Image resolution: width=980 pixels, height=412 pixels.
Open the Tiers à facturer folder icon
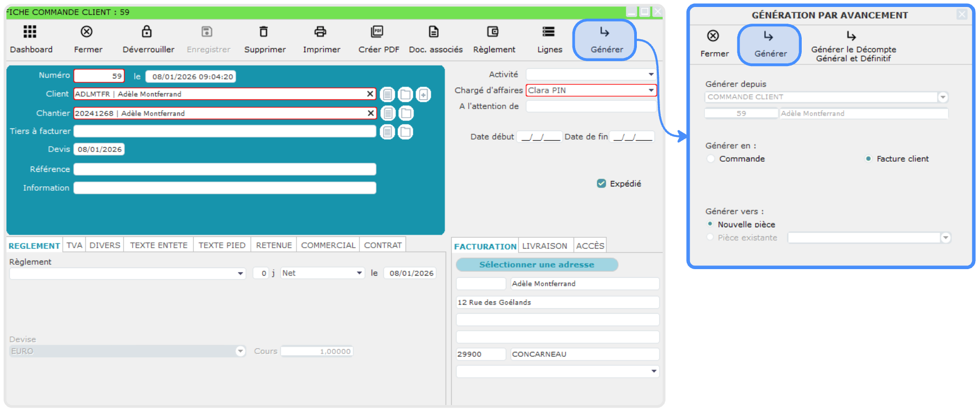point(405,132)
